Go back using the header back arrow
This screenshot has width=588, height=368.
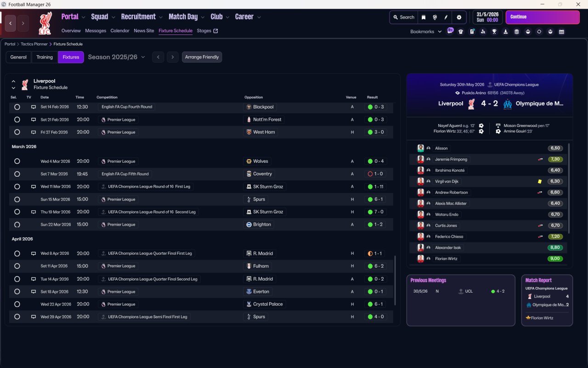11,23
